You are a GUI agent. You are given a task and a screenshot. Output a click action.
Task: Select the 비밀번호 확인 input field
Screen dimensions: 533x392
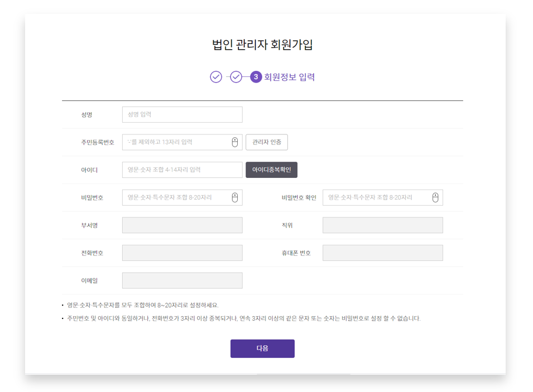pos(377,197)
